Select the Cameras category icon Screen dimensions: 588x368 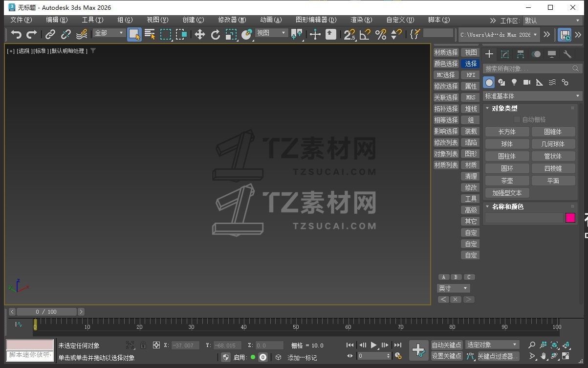click(527, 82)
